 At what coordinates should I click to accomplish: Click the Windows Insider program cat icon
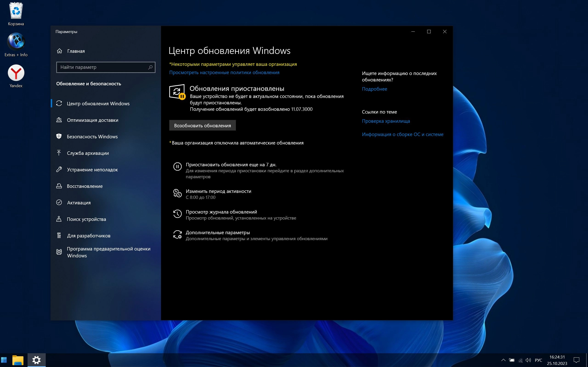click(59, 252)
